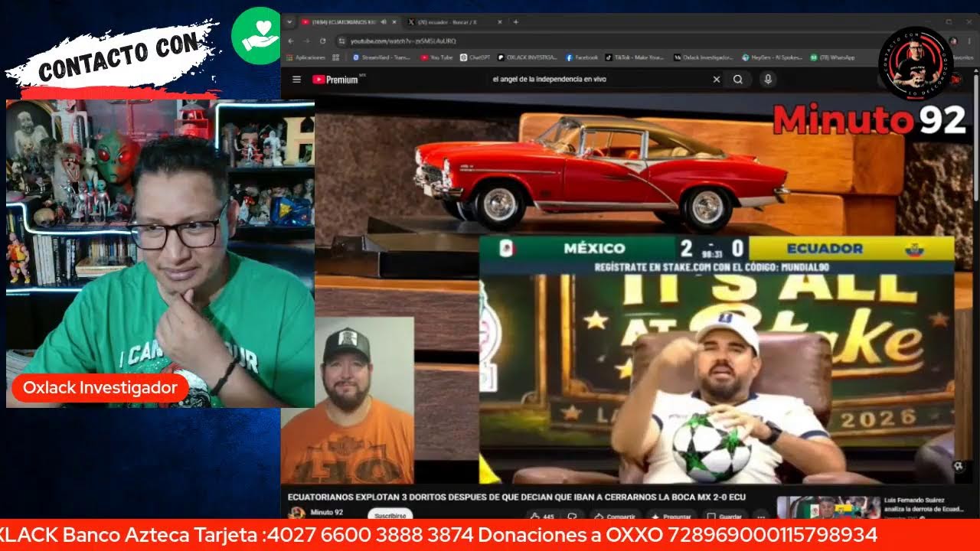Viewport: 980px width, 551px height.
Task: Click the video title ECUATORIANOS EXPLOTAN 3 DORITOS
Action: point(517,497)
